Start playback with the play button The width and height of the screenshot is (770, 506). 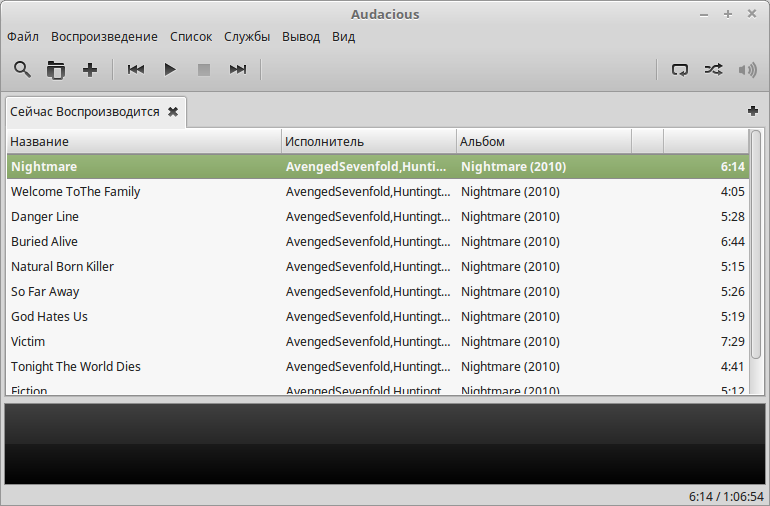pyautogui.click(x=170, y=69)
